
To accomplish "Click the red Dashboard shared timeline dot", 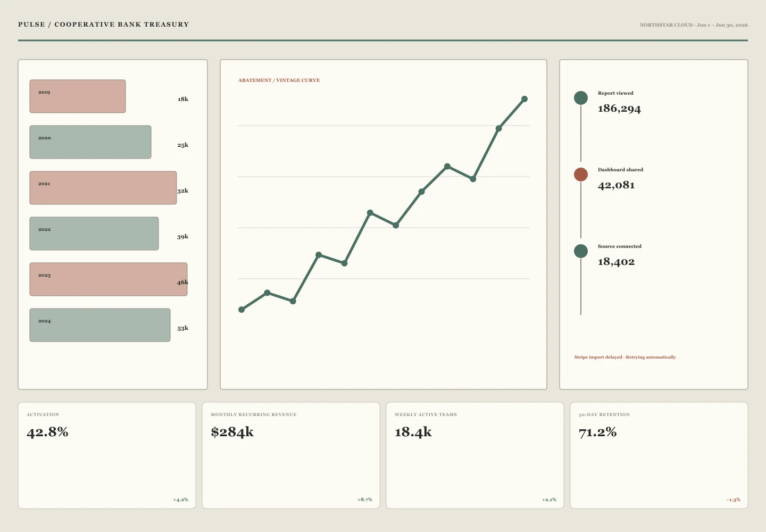I will coord(581,174).
